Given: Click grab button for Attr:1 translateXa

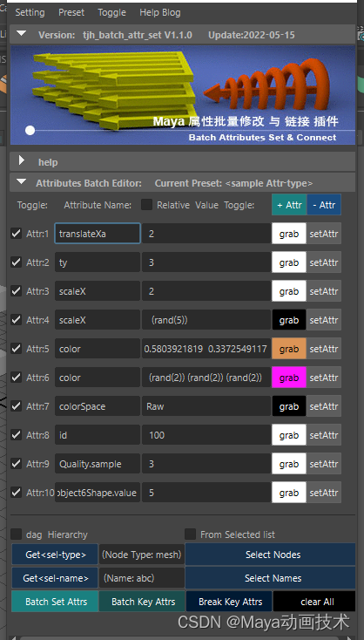Looking at the screenshot, I should (289, 234).
